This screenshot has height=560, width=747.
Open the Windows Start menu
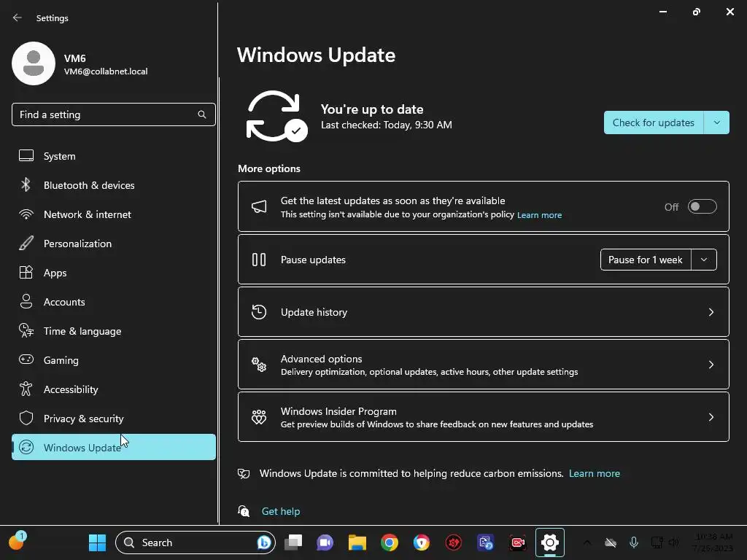97,542
